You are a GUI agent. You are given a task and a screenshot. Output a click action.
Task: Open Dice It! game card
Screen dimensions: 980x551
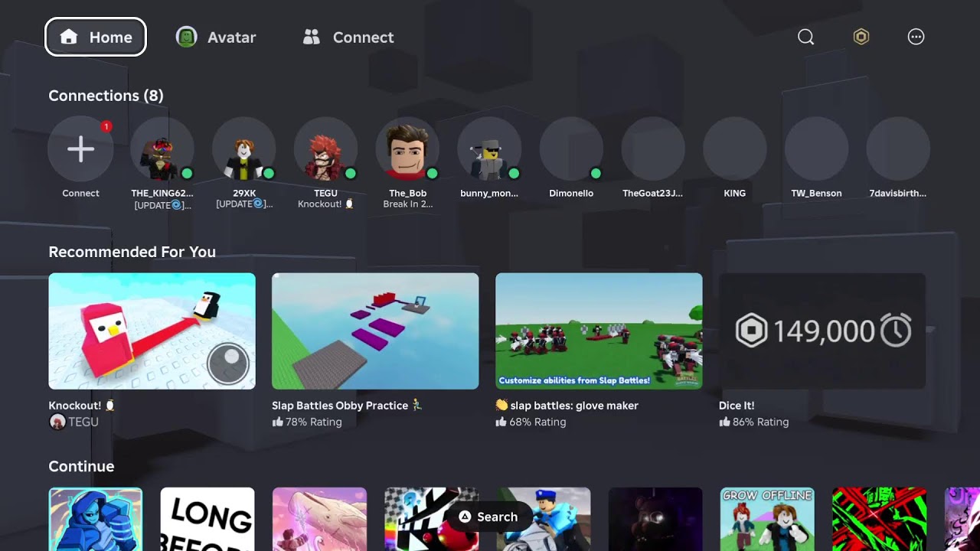822,331
